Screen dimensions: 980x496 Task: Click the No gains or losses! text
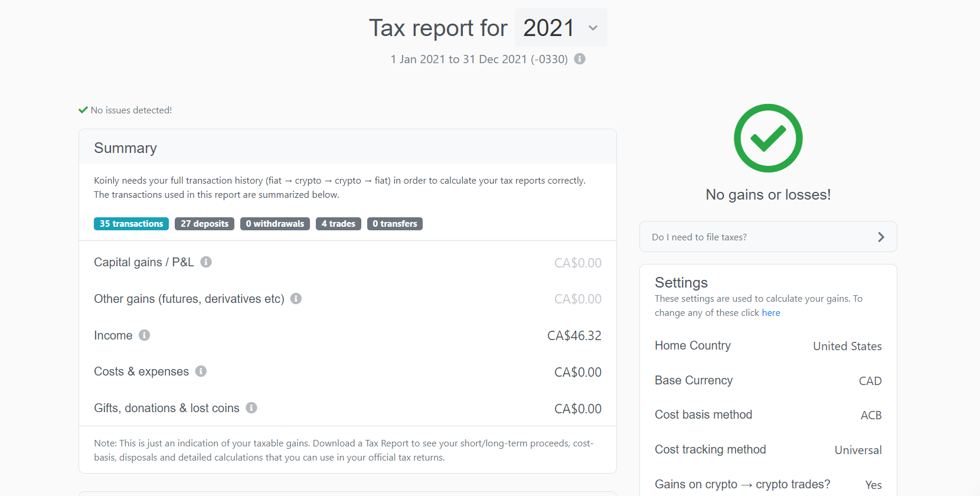[x=768, y=195]
